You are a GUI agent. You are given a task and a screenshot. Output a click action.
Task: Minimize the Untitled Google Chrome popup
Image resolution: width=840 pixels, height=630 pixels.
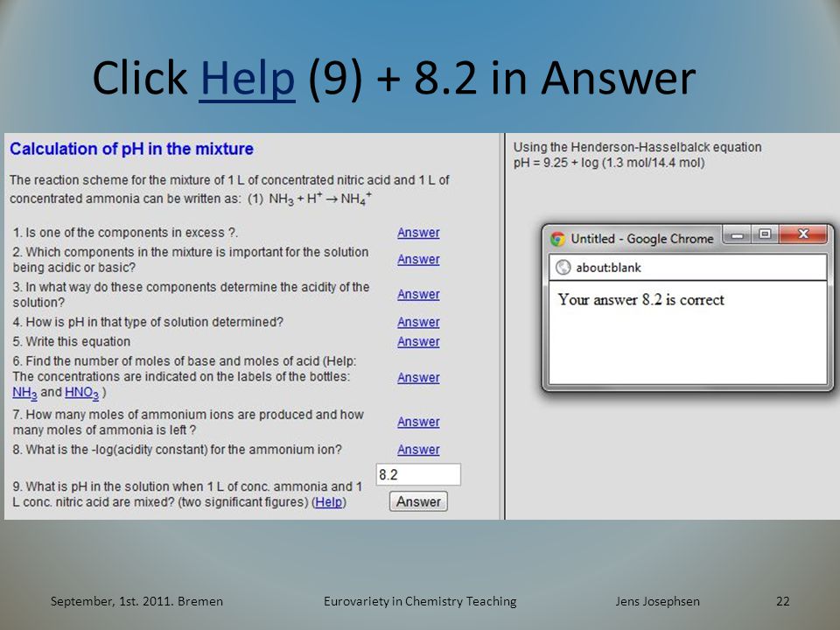click(x=737, y=234)
